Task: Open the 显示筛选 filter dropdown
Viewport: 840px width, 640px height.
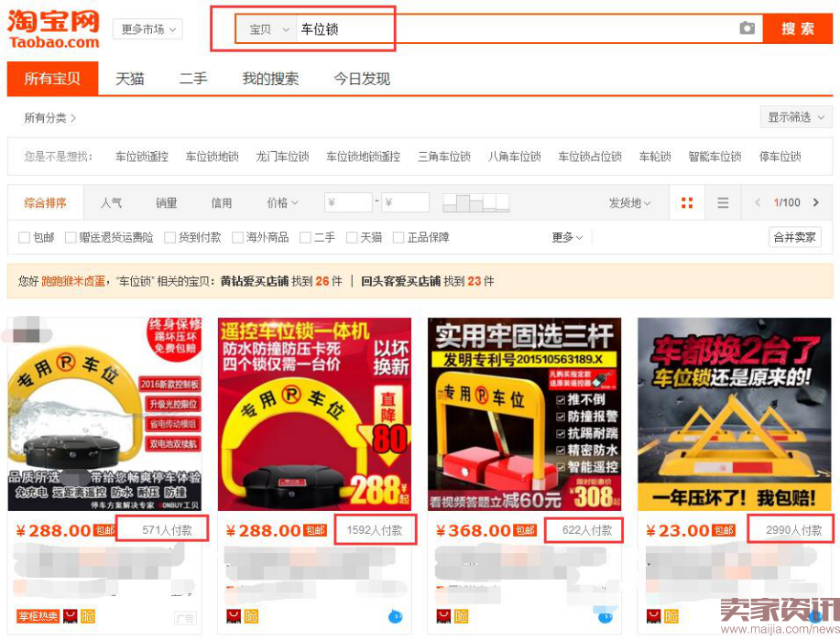Action: [x=795, y=117]
